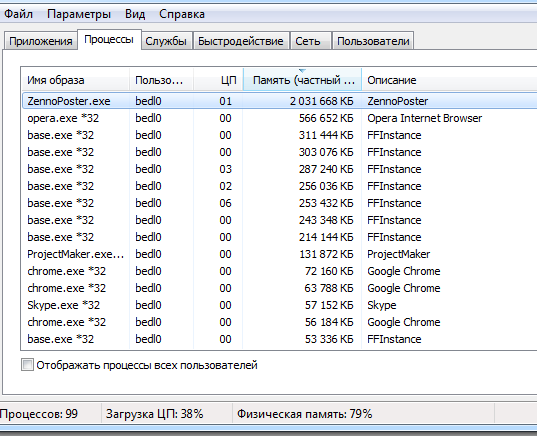The image size is (537, 436).
Task: Open the Файл menu
Action: pyautogui.click(x=18, y=14)
